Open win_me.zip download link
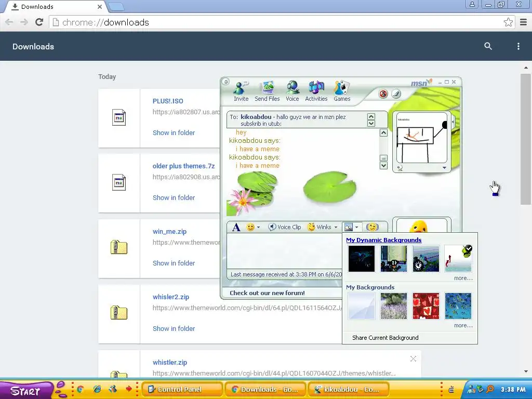This screenshot has height=399, width=532. pos(170,231)
